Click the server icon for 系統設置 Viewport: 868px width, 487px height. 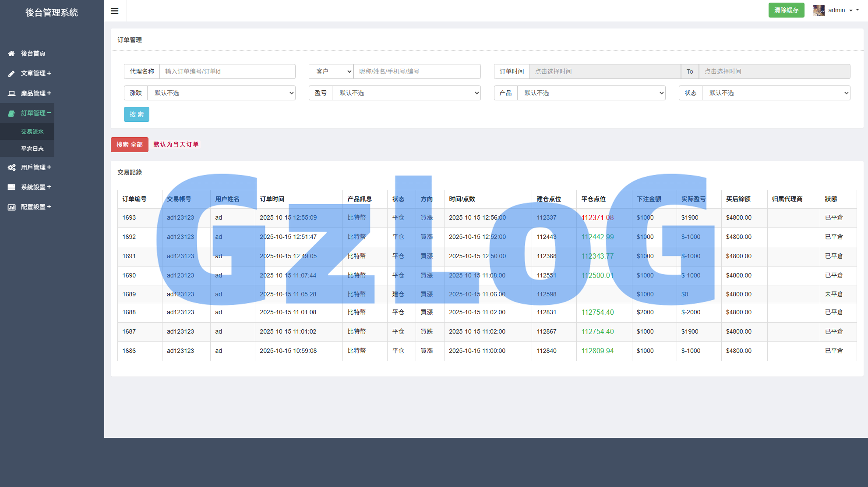[x=11, y=187]
